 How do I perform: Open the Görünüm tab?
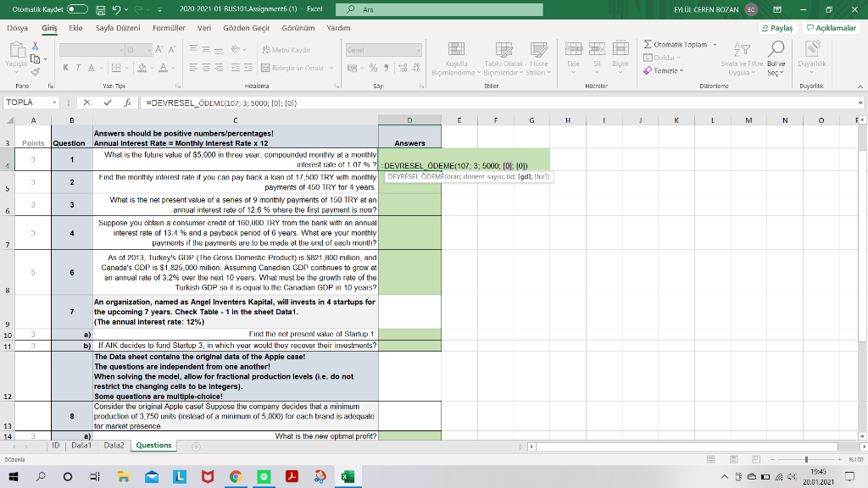coord(298,28)
